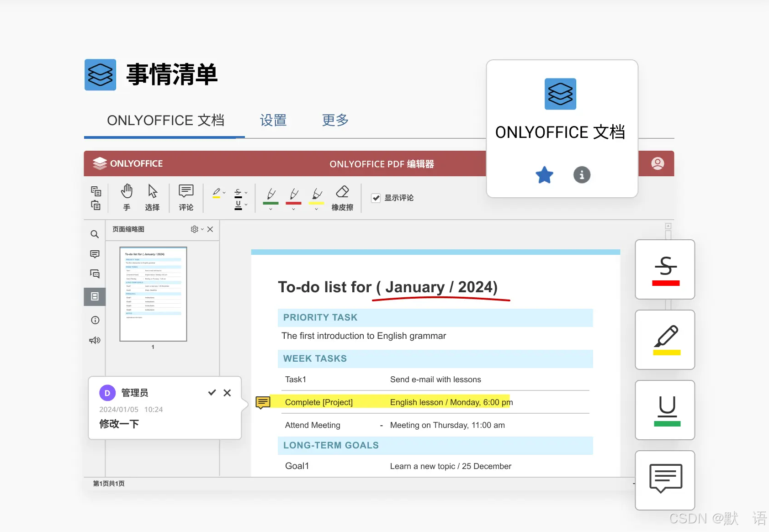
Task: Expand the red pen options chevron
Action: coord(293,209)
